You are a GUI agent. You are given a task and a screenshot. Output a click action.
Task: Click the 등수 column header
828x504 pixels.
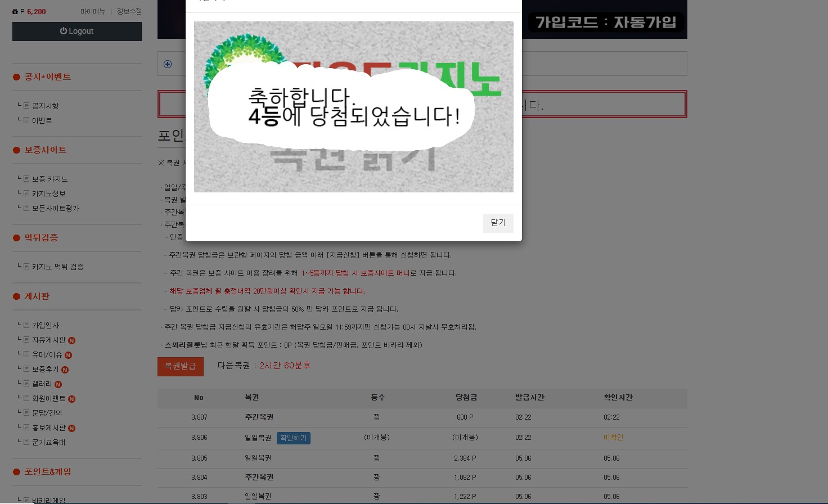tap(378, 398)
